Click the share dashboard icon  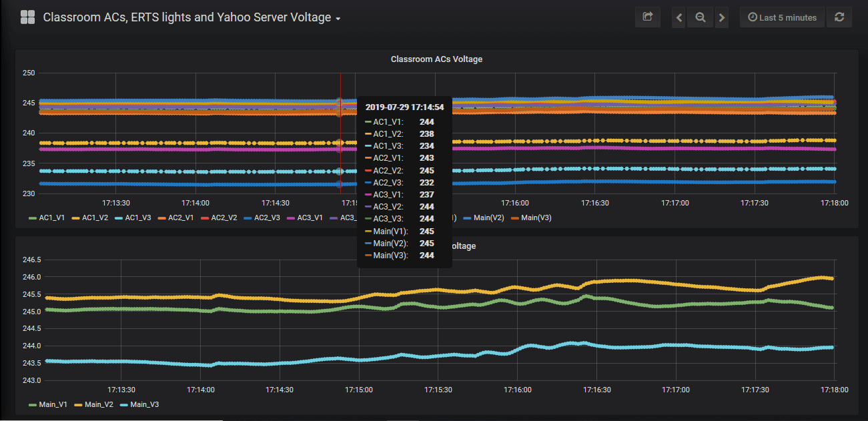pos(647,17)
